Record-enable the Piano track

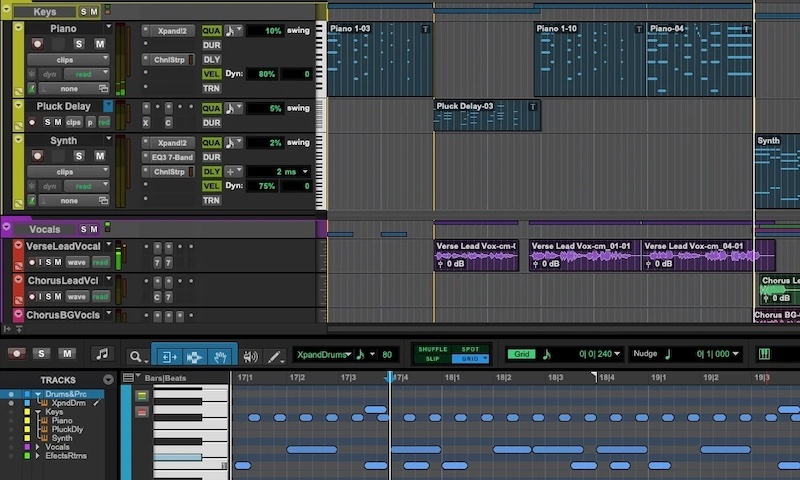(38, 45)
